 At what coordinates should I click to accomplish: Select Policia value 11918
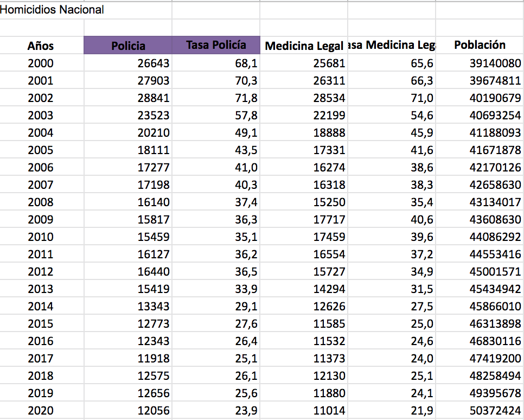(x=127, y=359)
